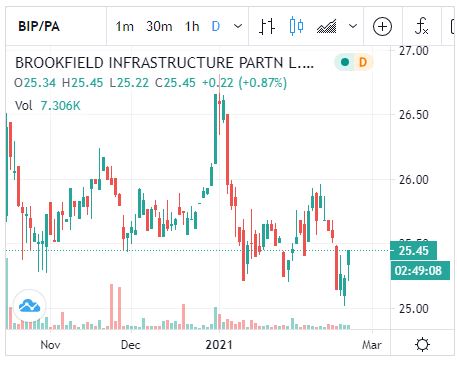Click the C25.45 close value

[x=175, y=83]
